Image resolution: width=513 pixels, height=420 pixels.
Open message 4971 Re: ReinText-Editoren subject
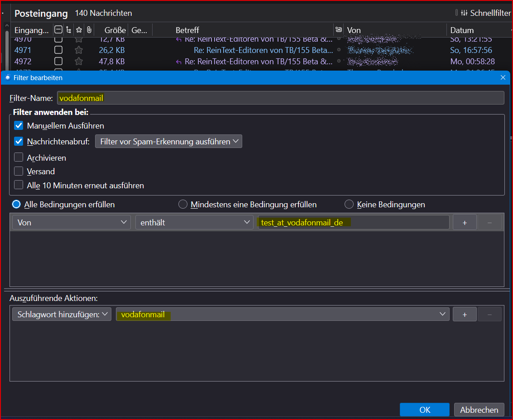tap(264, 50)
